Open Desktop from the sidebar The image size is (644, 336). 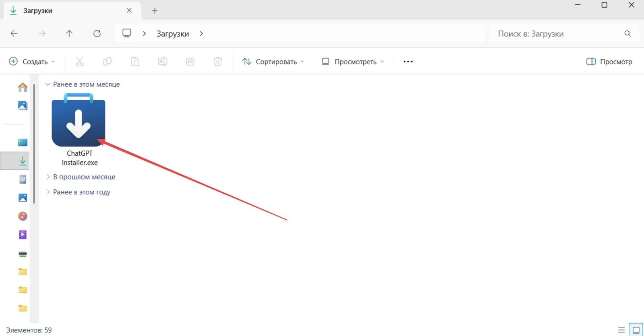click(23, 142)
